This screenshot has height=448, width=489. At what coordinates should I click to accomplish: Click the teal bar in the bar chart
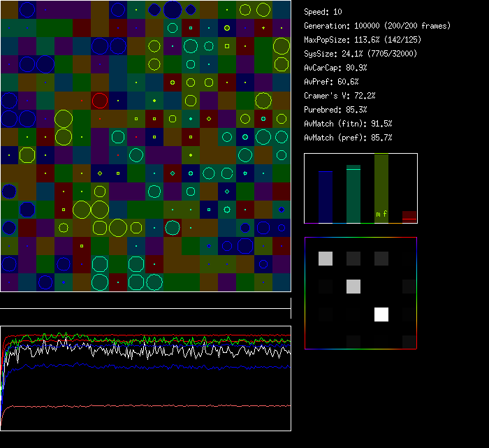[353, 194]
